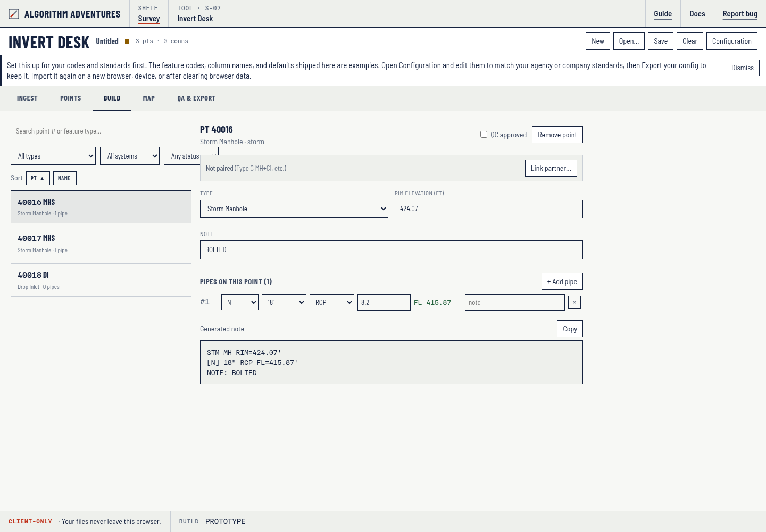766x532 pixels.
Task: Click the Note field containing BOLTED
Action: [392, 250]
